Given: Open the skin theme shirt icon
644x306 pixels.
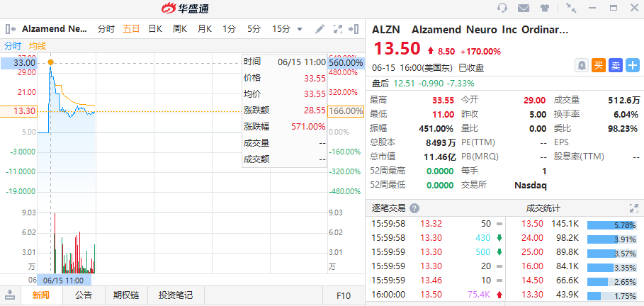Looking at the screenshot, I should coord(544,8).
